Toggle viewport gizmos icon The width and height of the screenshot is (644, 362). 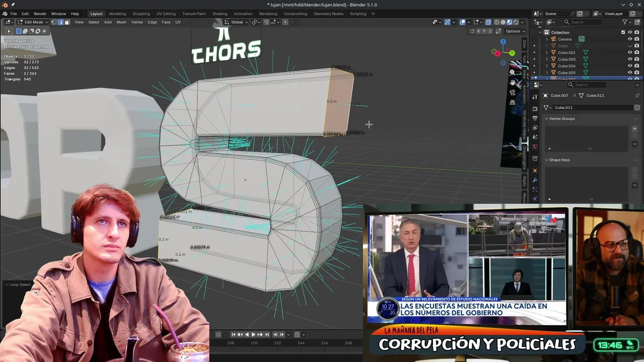[447, 22]
